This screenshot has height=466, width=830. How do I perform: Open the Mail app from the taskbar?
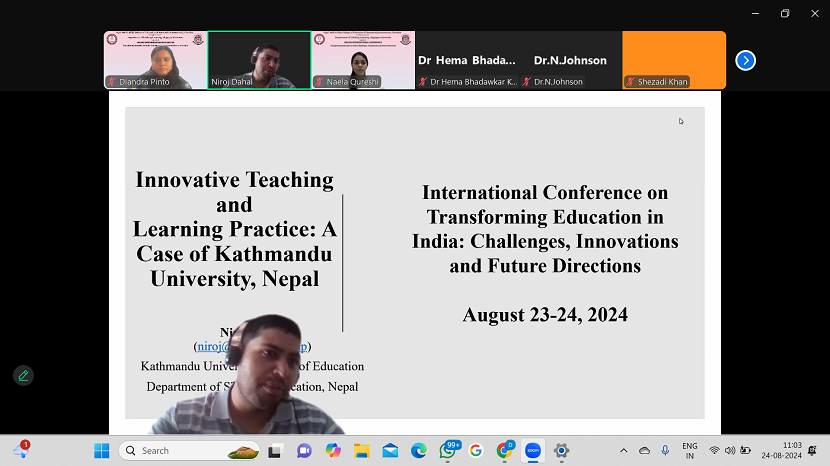tap(390, 451)
